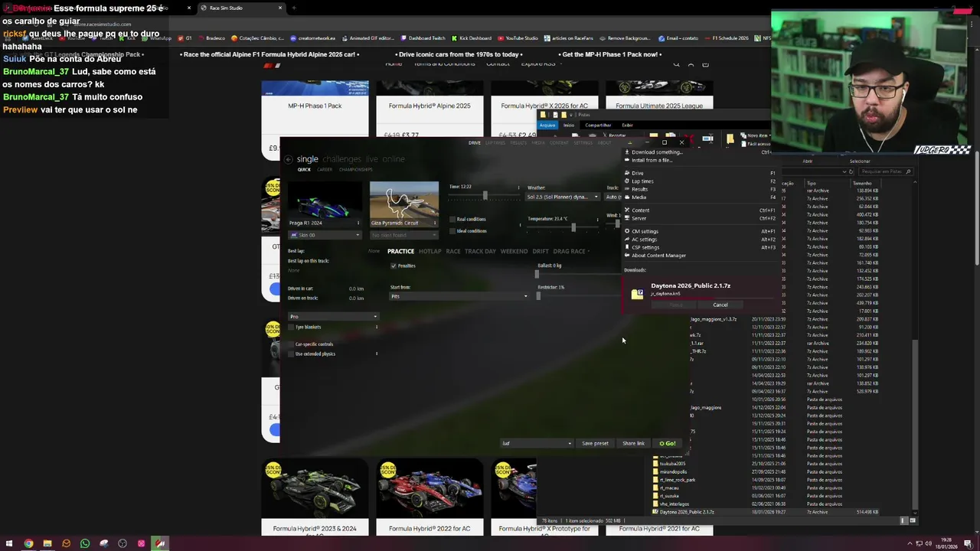This screenshot has width=980, height=551.
Task: Open Formula Hybrid 2022 for AC product card
Action: pos(430,497)
